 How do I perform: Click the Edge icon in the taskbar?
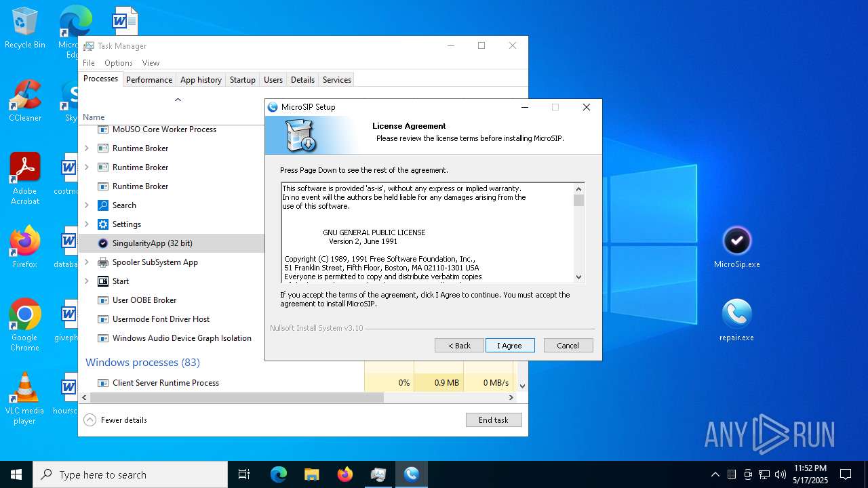pyautogui.click(x=279, y=474)
